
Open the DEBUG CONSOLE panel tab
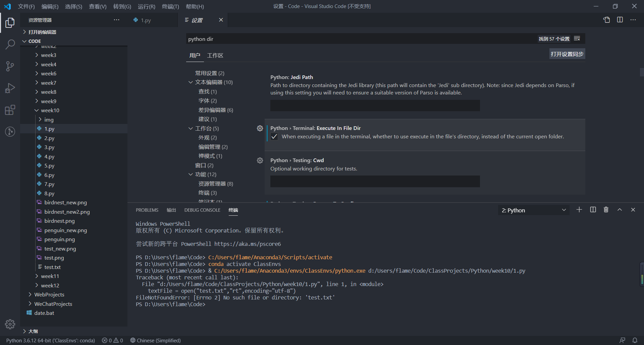pos(202,210)
